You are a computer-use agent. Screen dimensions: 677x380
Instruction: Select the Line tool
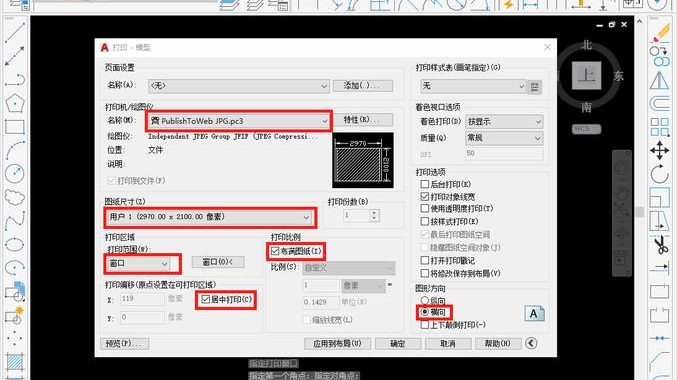click(x=15, y=33)
